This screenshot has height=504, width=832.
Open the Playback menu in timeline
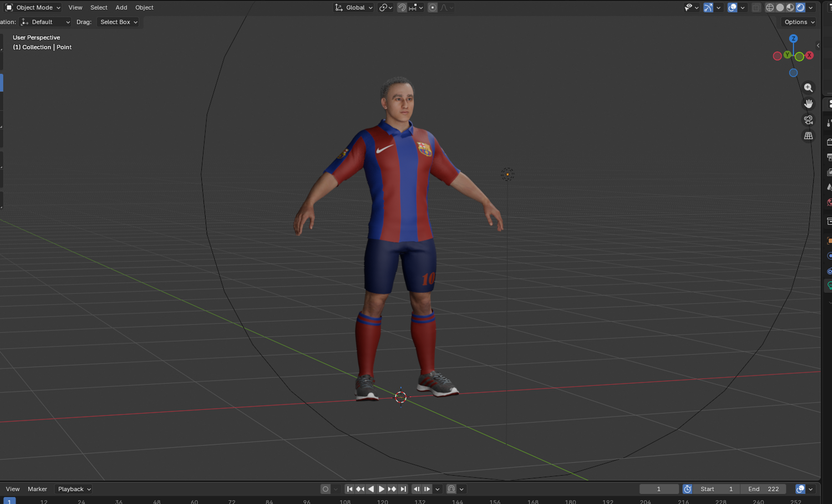74,489
